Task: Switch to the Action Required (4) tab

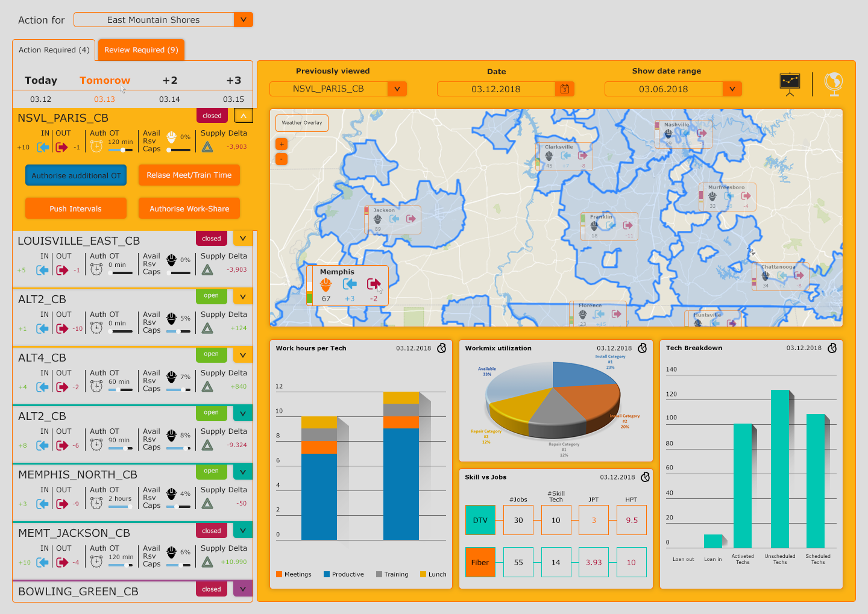Action: point(54,50)
